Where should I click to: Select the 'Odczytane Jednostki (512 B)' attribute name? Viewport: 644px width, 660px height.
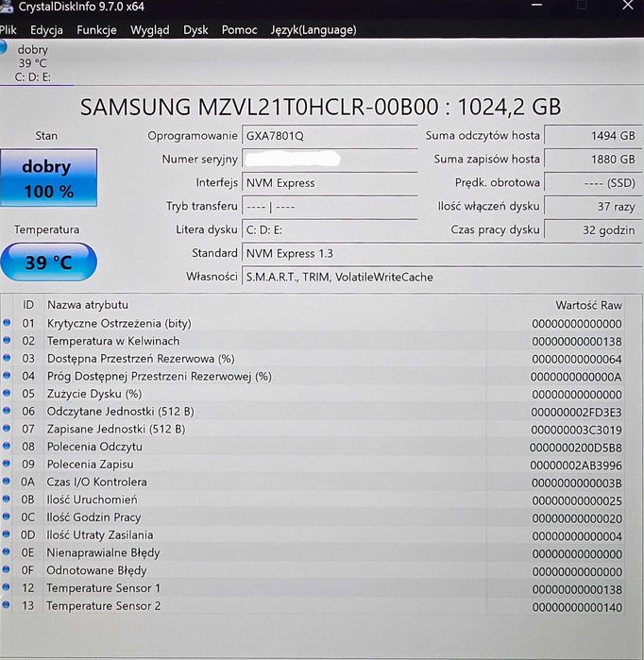click(x=120, y=412)
